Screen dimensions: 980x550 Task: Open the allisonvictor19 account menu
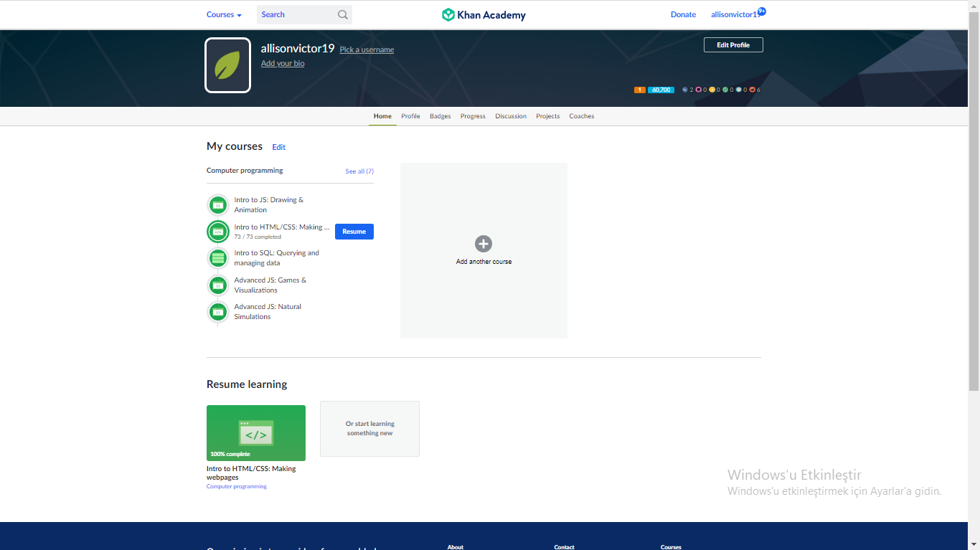tap(735, 14)
